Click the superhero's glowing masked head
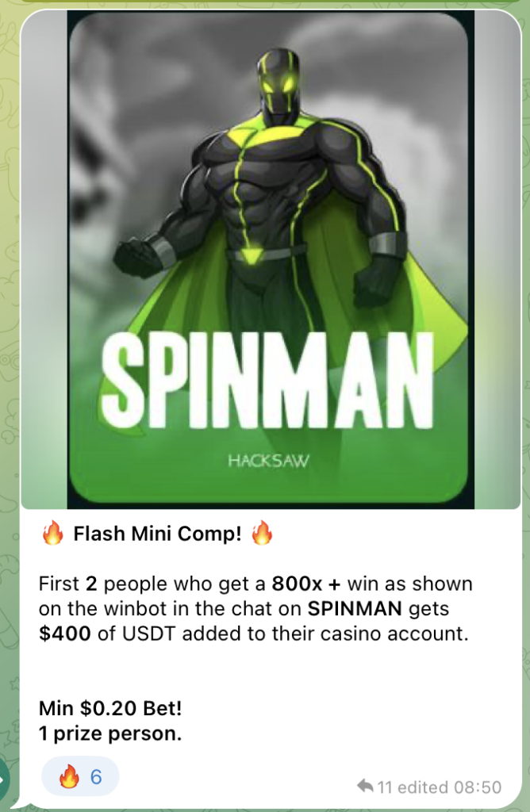 point(278,82)
